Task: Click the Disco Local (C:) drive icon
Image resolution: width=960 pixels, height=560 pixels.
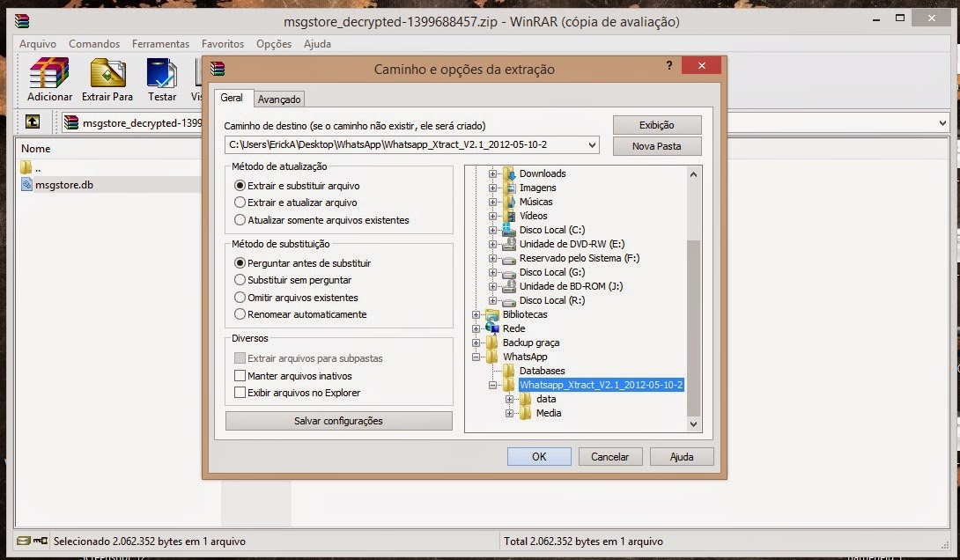Action: pos(509,230)
